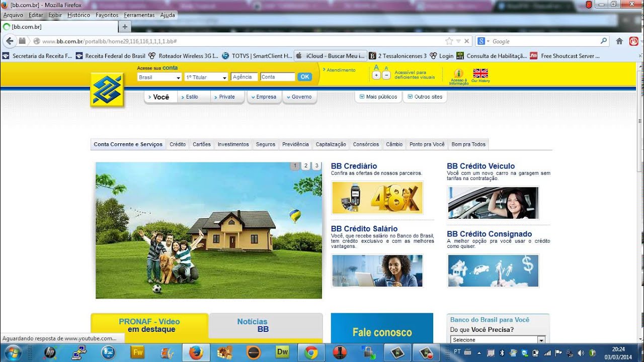
Task: Switch to the Estilo segment
Action: point(193,97)
